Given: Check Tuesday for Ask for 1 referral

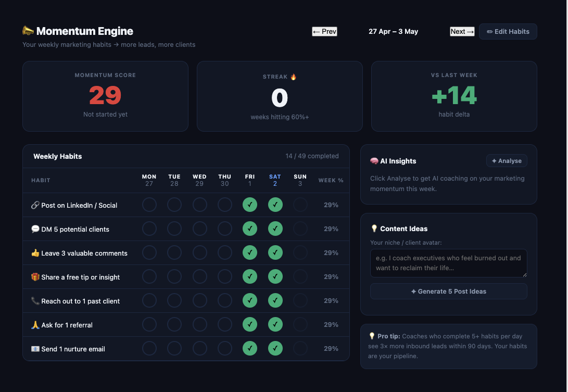Looking at the screenshot, I should 174,324.
